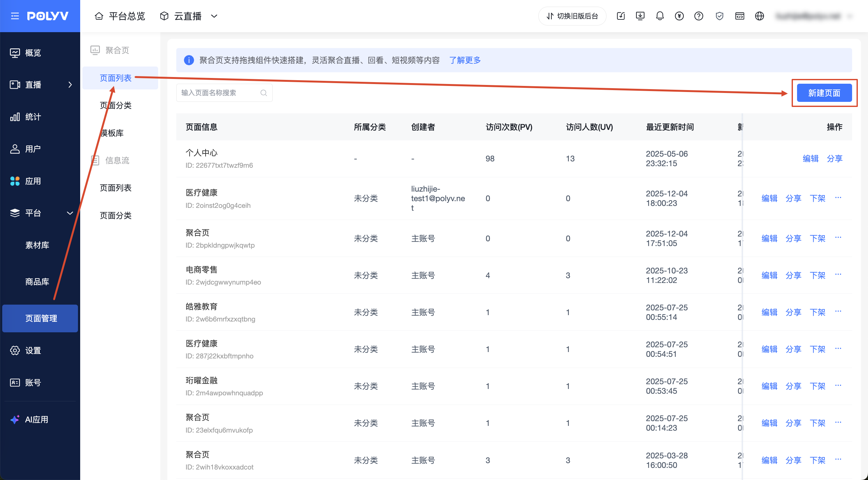868x480 pixels.
Task: Change language with the globe icon
Action: click(759, 16)
